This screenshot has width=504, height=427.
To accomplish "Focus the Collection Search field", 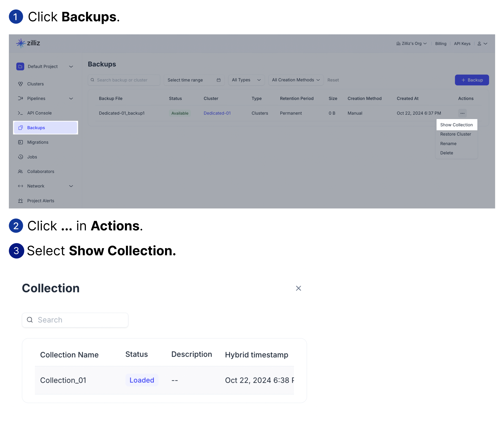I will pyautogui.click(x=75, y=320).
